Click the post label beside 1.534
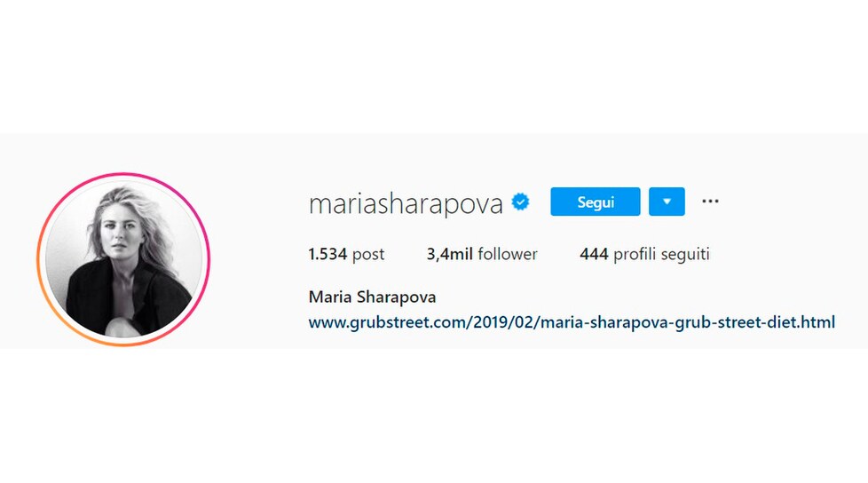The height and width of the screenshot is (483, 868). [368, 255]
